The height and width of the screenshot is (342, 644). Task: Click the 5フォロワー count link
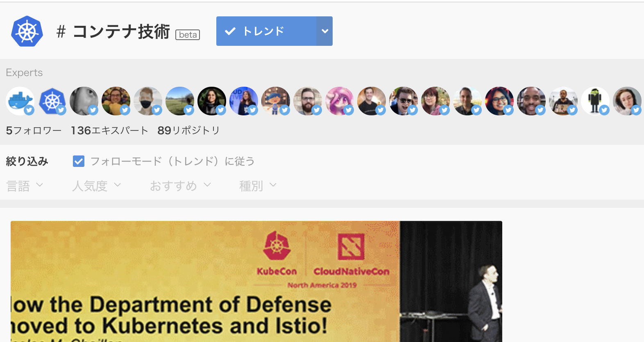[34, 130]
